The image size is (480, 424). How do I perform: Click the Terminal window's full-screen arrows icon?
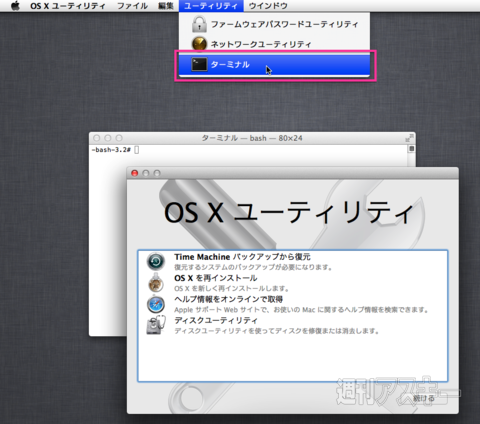[x=409, y=138]
